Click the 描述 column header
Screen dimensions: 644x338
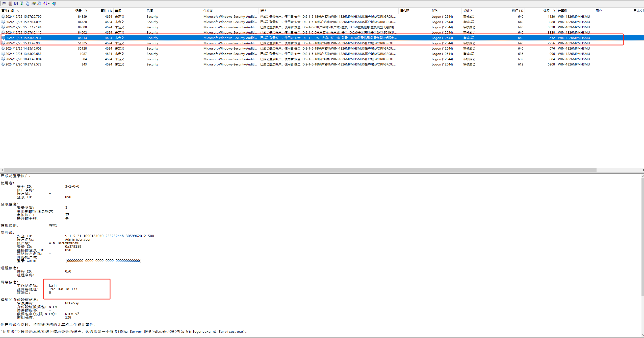(263, 11)
